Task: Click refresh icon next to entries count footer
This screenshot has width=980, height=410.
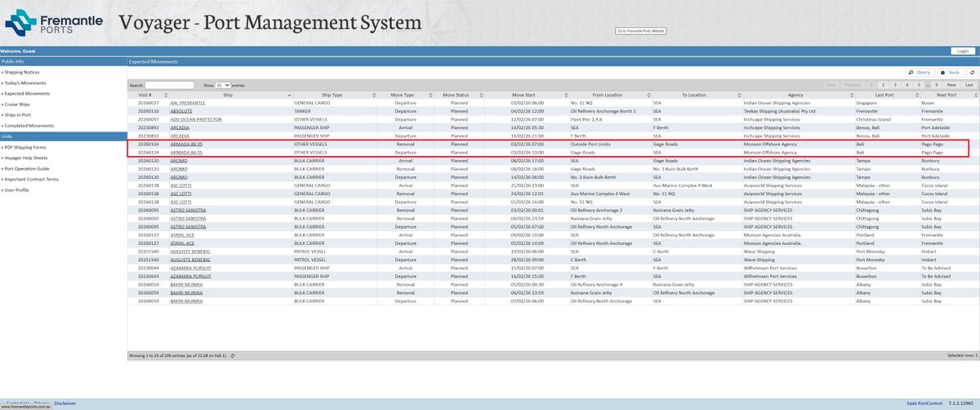Action: [x=233, y=356]
